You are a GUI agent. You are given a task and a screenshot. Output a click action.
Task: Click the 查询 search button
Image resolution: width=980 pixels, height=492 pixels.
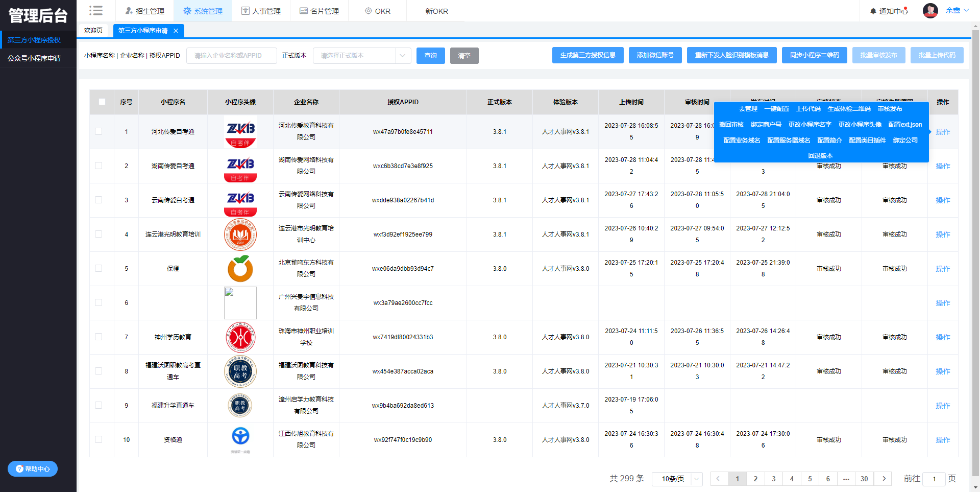coord(430,56)
